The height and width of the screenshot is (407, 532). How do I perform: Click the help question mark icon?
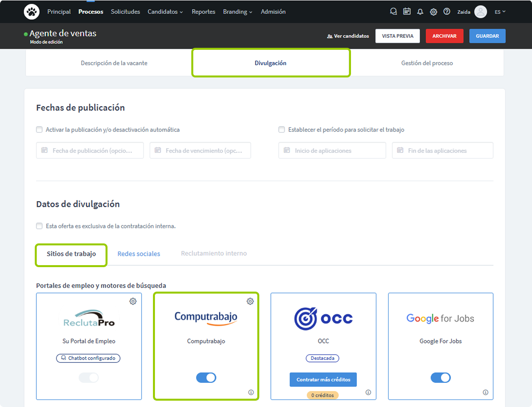click(x=447, y=11)
